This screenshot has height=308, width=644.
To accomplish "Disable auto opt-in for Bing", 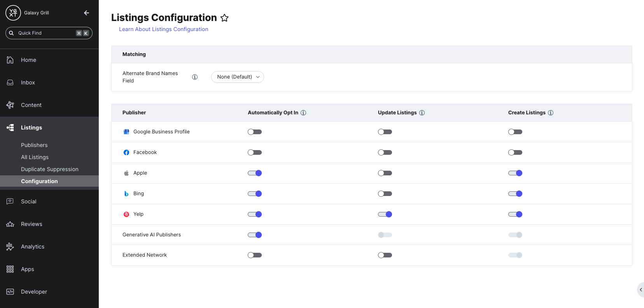I will (255, 194).
